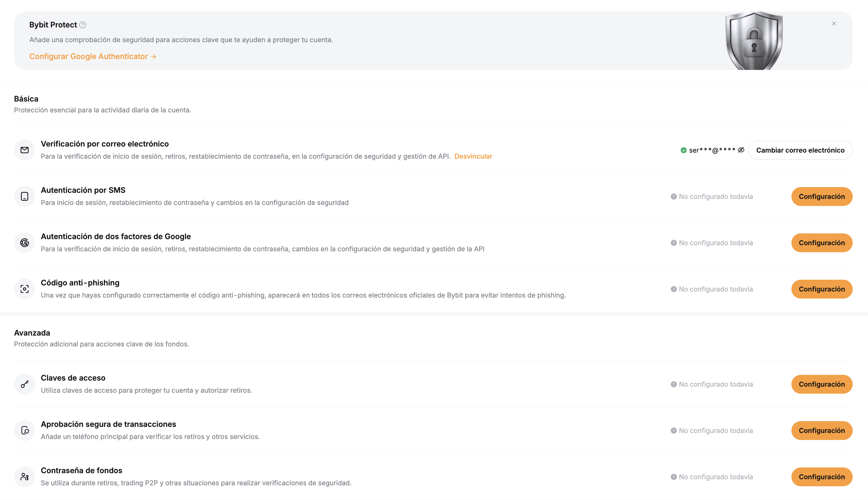Viewport: 868px width, 500px height.
Task: Configure Contraseña de fondos
Action: 822,477
